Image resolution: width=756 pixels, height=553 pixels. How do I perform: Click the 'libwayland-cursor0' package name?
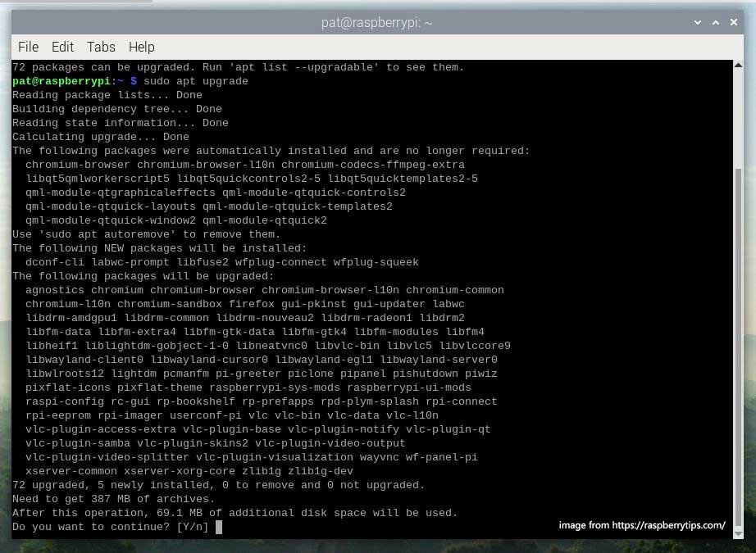pyautogui.click(x=209, y=360)
